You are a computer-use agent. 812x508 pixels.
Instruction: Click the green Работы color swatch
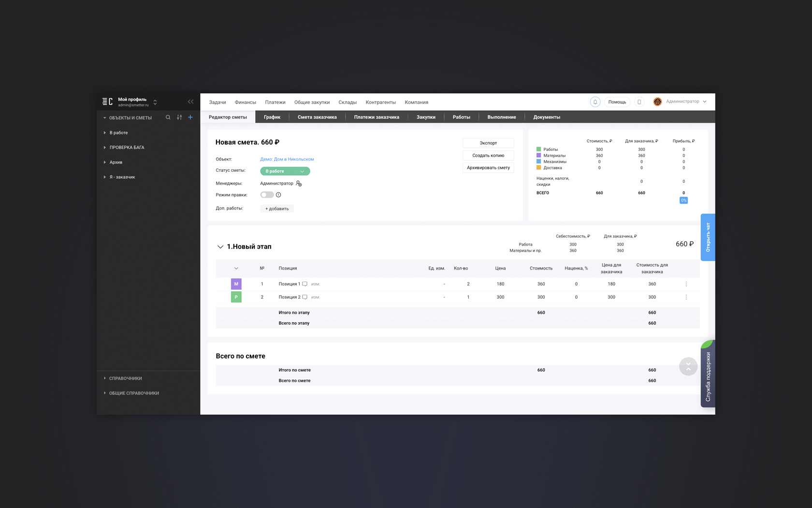[x=538, y=149]
